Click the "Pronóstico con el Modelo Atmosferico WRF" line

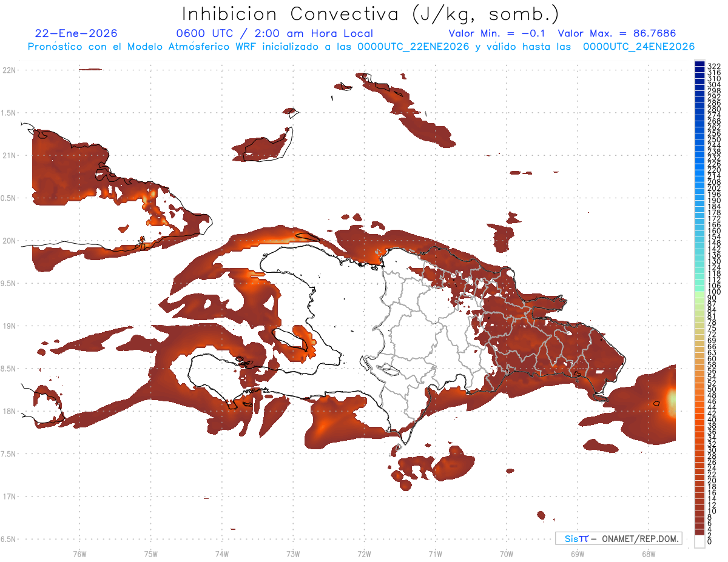tap(361, 47)
